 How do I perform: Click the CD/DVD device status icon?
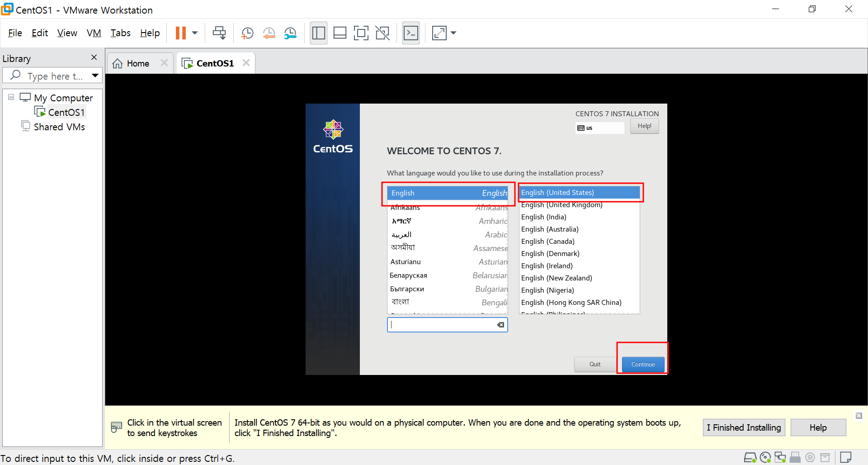(x=765, y=457)
